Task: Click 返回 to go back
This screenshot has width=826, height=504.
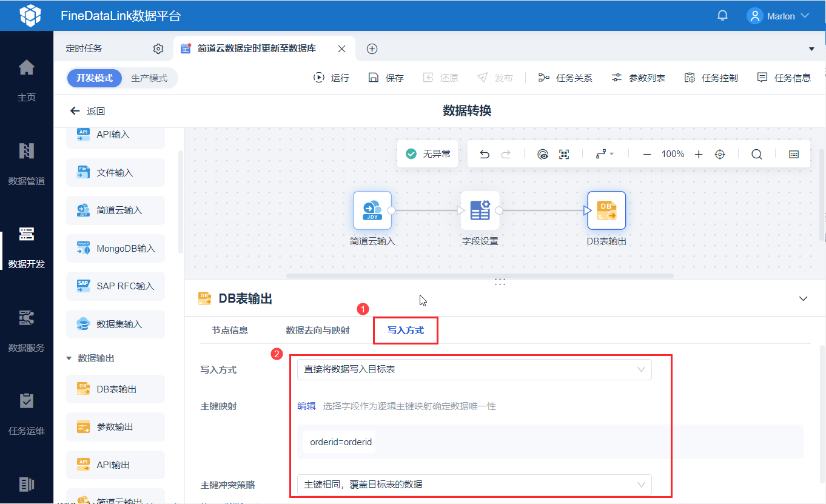Action: pyautogui.click(x=88, y=111)
